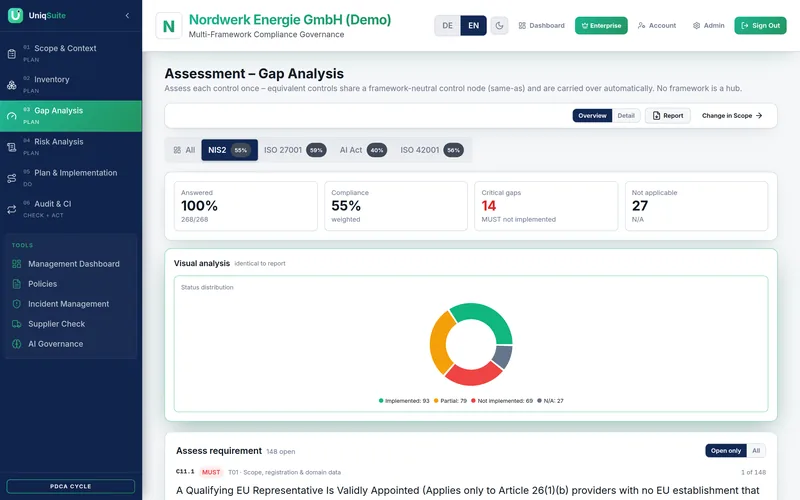Open Risk Analysis in sidebar

71,146
